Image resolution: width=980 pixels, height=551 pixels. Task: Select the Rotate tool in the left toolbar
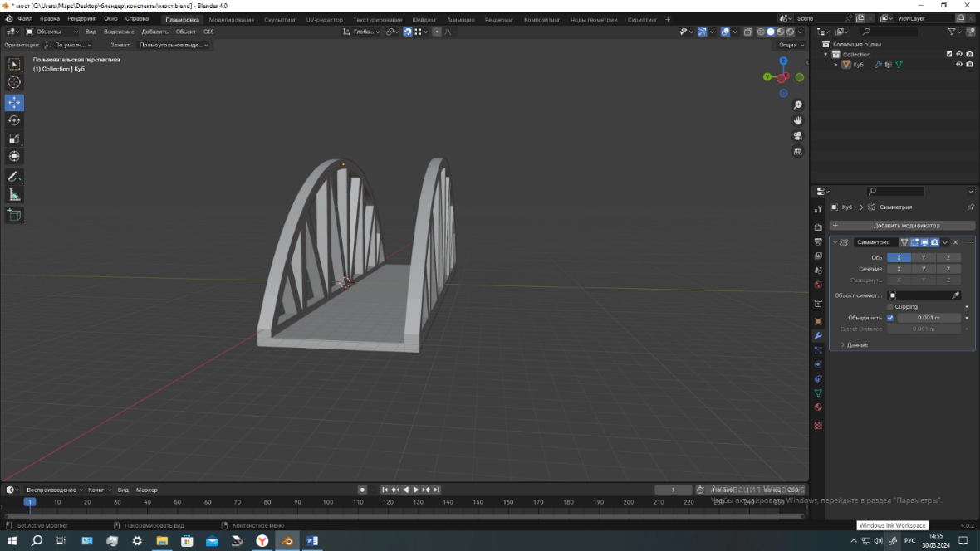[14, 120]
